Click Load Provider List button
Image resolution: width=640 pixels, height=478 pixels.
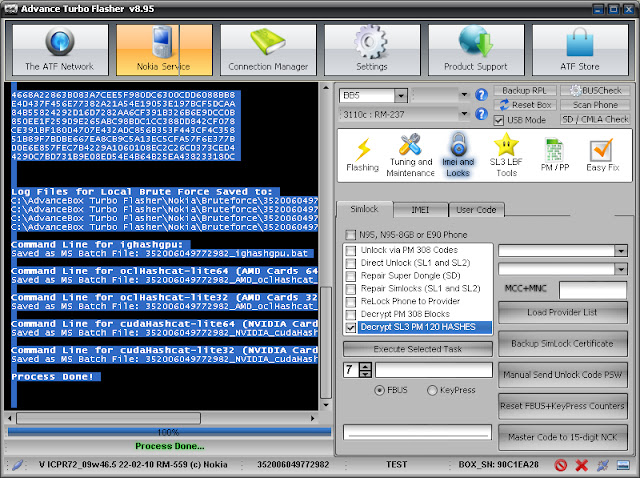pos(562,313)
